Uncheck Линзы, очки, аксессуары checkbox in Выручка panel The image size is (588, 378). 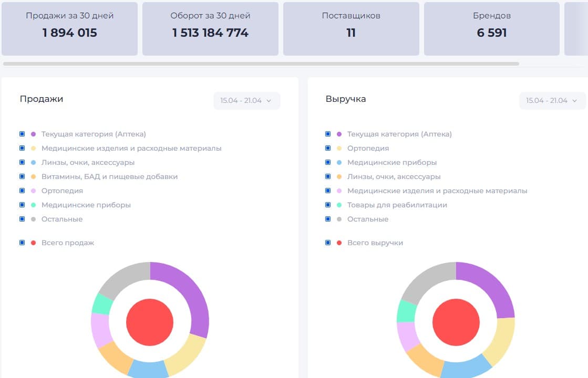click(x=328, y=176)
